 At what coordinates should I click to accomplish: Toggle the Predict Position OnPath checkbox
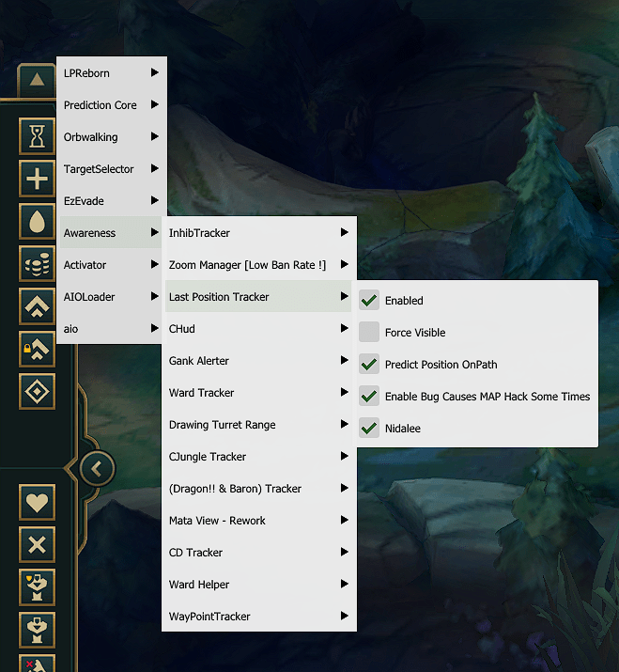click(x=369, y=364)
